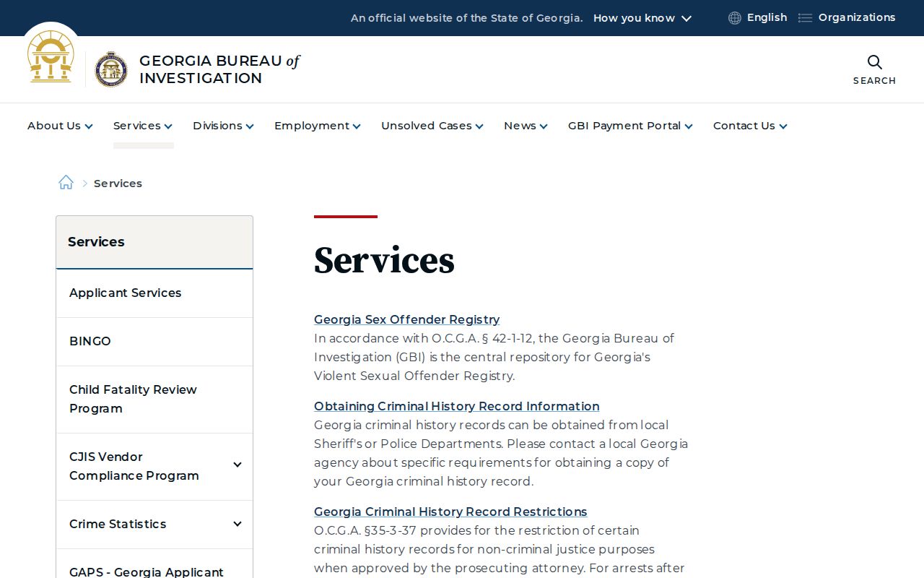Open Applicant Services in the sidebar

(x=154, y=293)
